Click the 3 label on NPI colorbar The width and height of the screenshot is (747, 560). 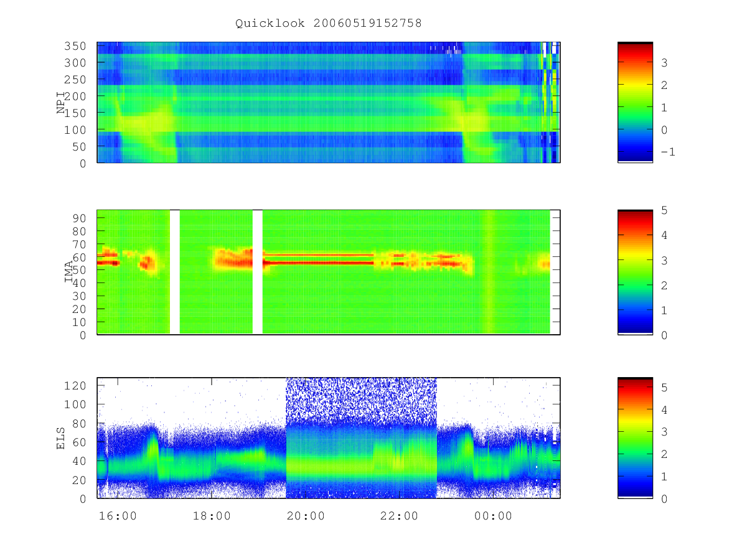tap(665, 62)
